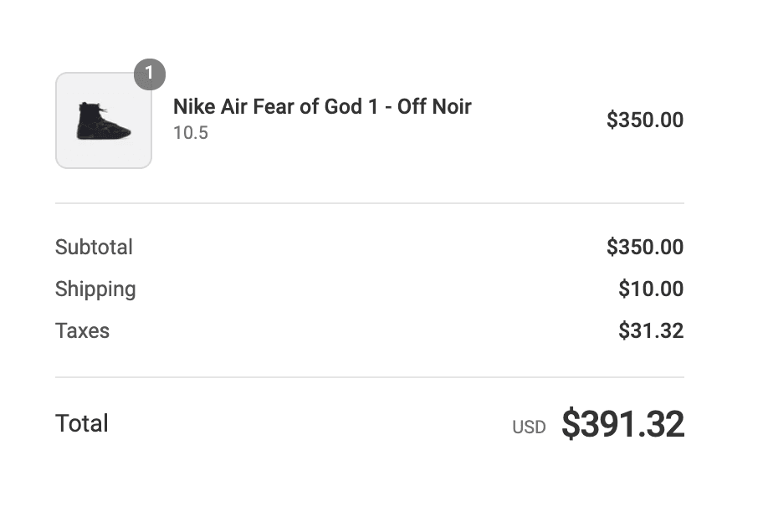Screen dimensions: 768x532
Task: Click the 'Nike Air' part of the product name
Action: pyautogui.click(x=211, y=106)
